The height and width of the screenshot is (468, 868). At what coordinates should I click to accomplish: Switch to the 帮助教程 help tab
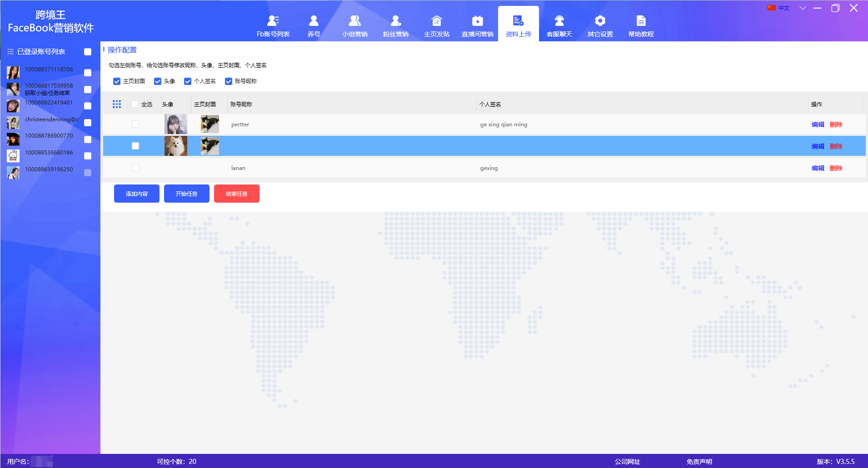641,25
